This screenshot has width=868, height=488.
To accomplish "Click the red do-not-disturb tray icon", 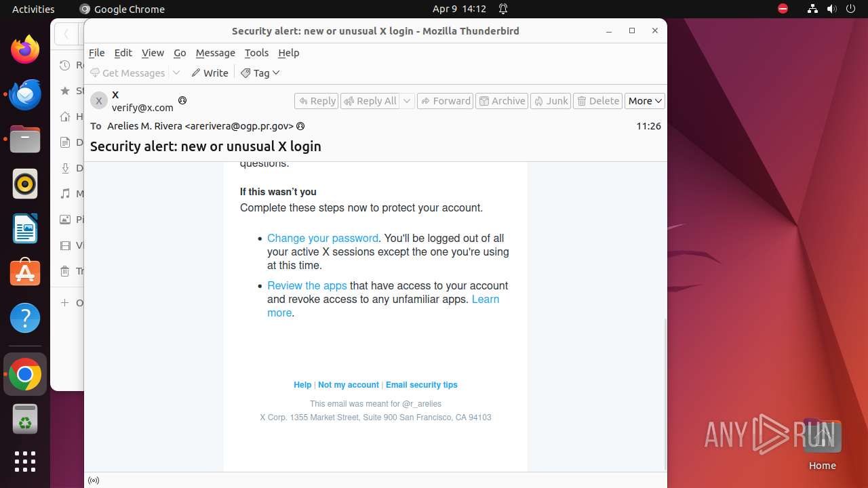I will [783, 9].
